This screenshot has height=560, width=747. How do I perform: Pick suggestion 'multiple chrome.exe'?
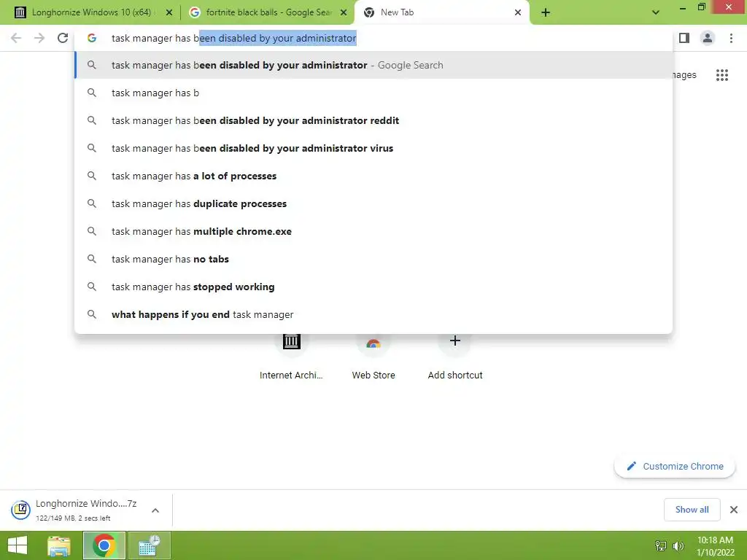click(x=373, y=231)
